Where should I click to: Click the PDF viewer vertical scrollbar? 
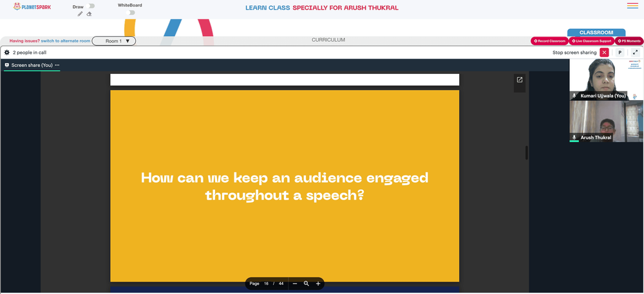(x=527, y=153)
